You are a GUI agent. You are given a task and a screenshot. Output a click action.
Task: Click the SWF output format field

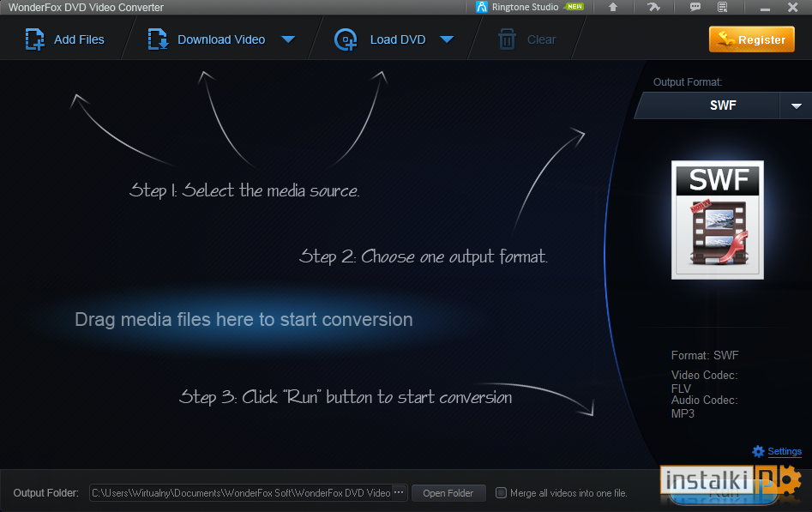click(x=707, y=105)
